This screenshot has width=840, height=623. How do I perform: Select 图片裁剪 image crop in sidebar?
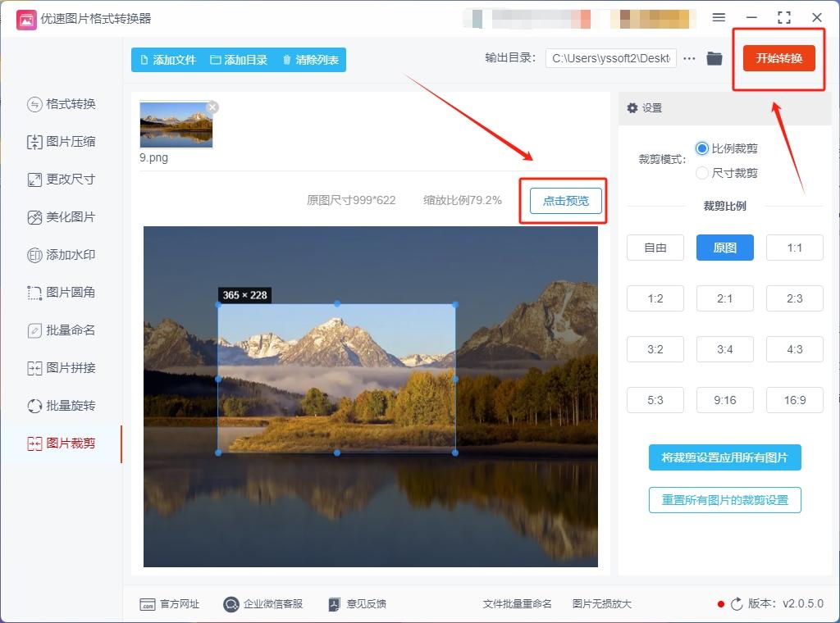coord(61,443)
